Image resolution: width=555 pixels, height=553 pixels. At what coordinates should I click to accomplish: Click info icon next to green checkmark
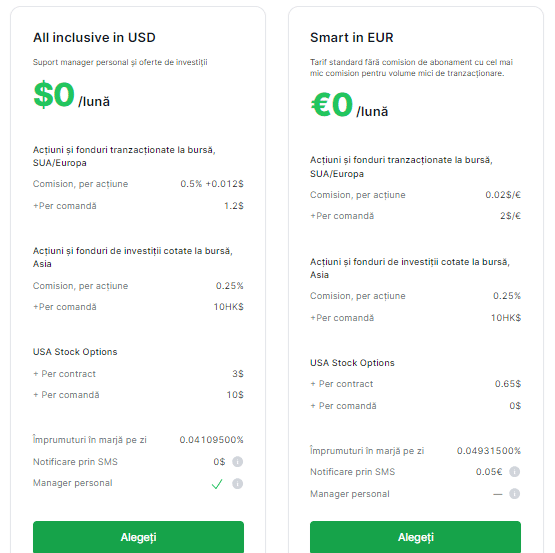coord(238,484)
